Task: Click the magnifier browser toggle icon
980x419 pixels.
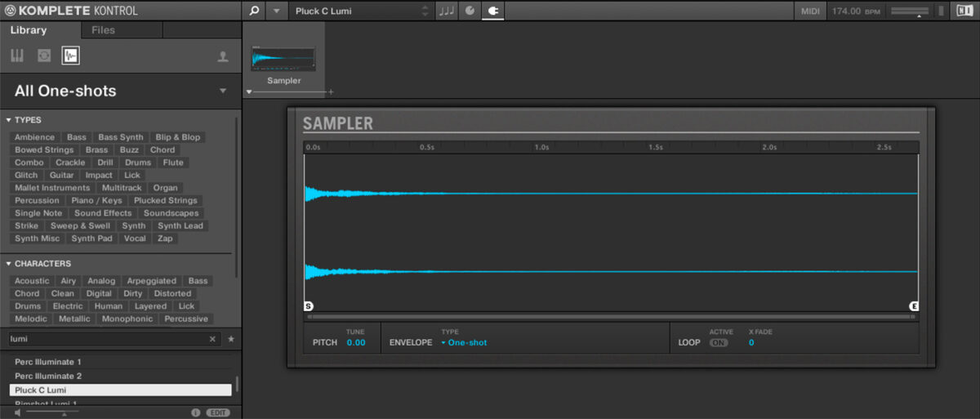Action: (254, 11)
